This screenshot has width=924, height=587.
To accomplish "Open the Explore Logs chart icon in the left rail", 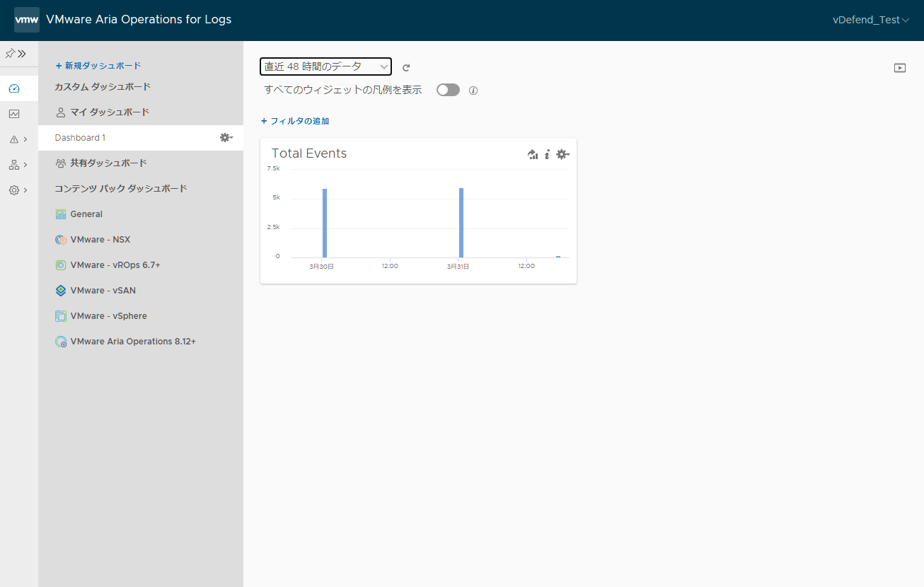I will (x=14, y=114).
